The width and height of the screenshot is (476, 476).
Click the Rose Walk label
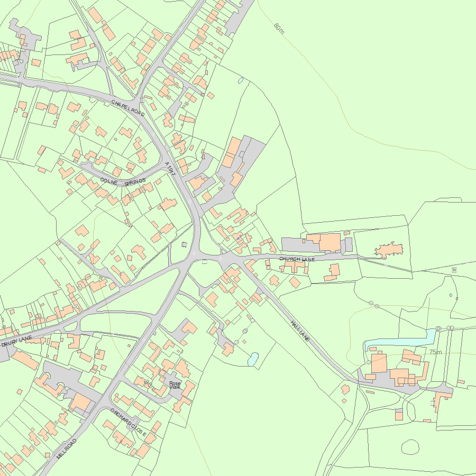coord(175,385)
